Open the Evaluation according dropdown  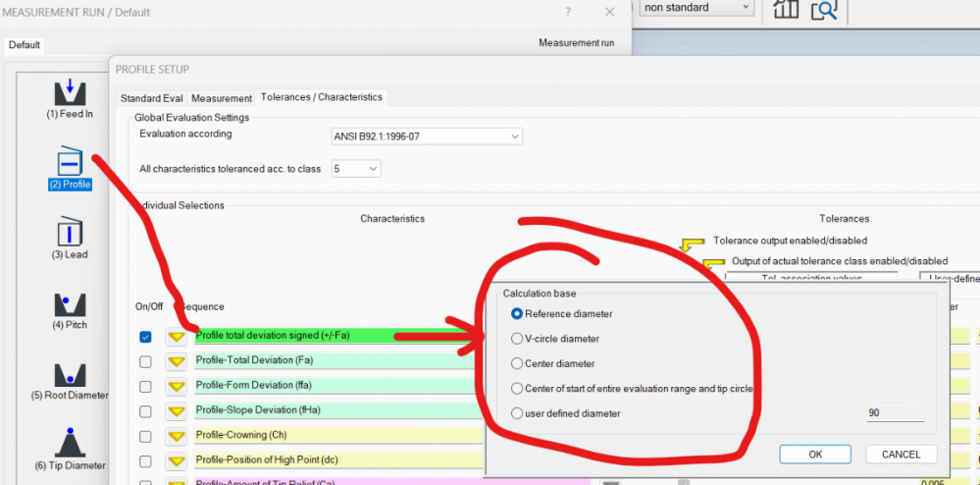[x=427, y=136]
